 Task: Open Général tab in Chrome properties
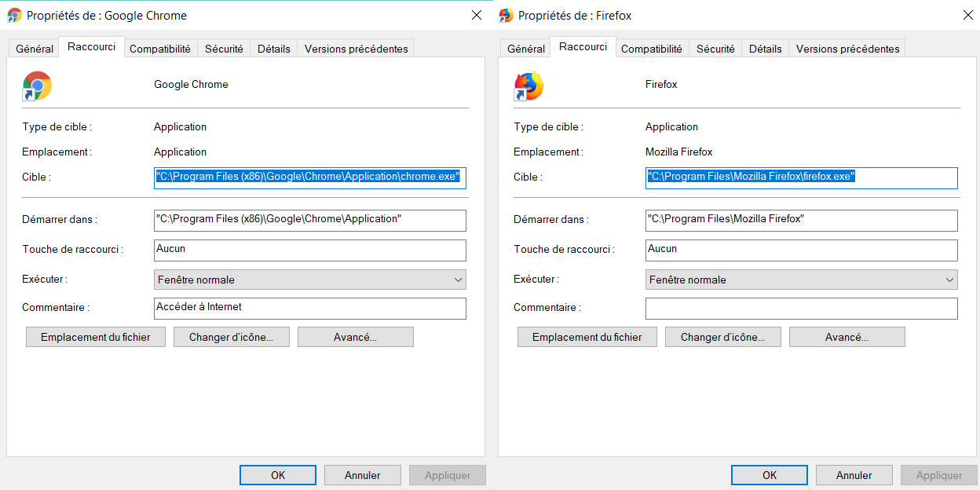click(35, 49)
